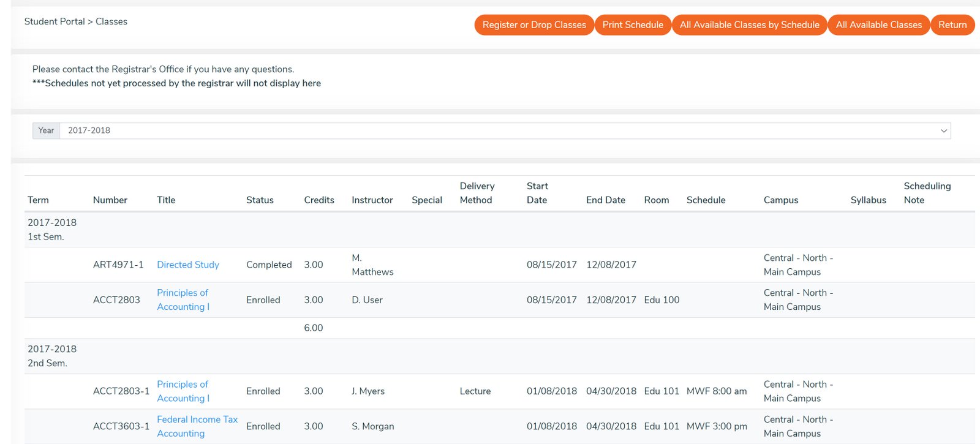Click the Schedule column header
This screenshot has height=444, width=980.
tap(706, 200)
